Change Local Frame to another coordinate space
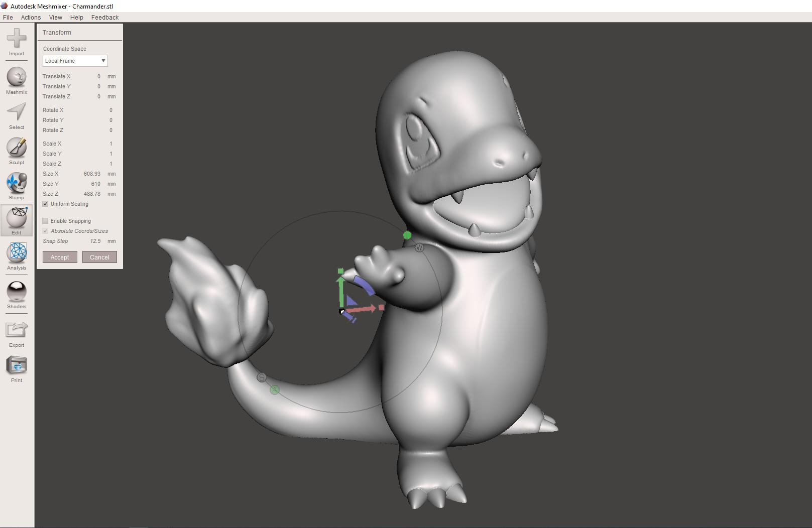Image resolution: width=812 pixels, height=528 pixels. point(74,60)
